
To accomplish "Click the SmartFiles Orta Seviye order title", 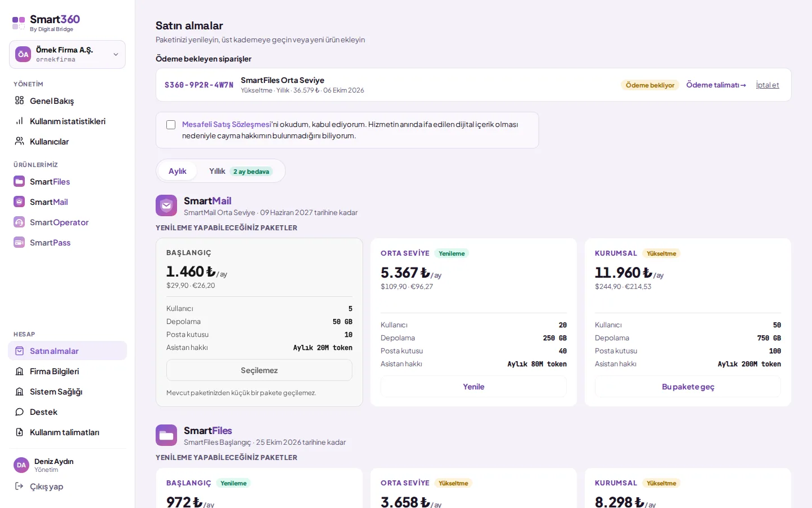I will coord(283,80).
